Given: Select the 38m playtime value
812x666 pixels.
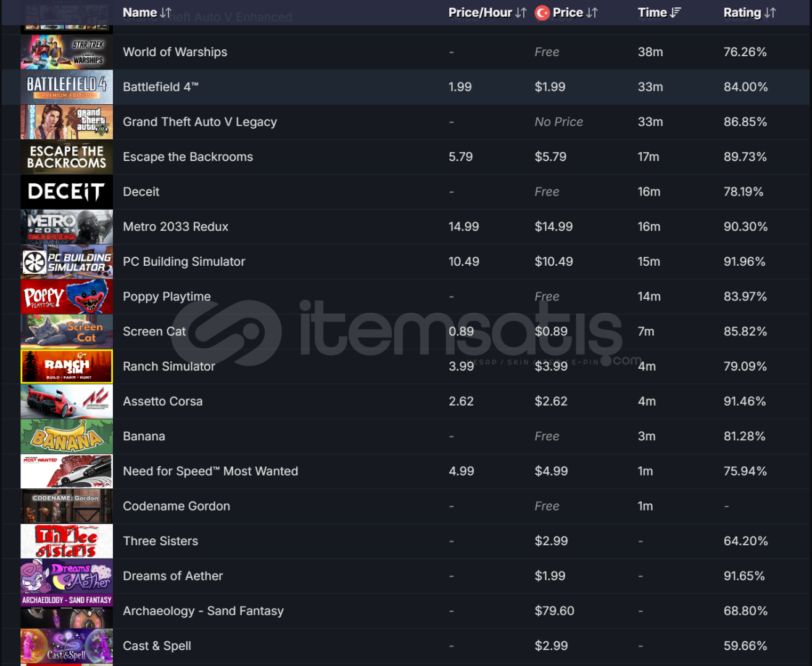Looking at the screenshot, I should (x=650, y=52).
